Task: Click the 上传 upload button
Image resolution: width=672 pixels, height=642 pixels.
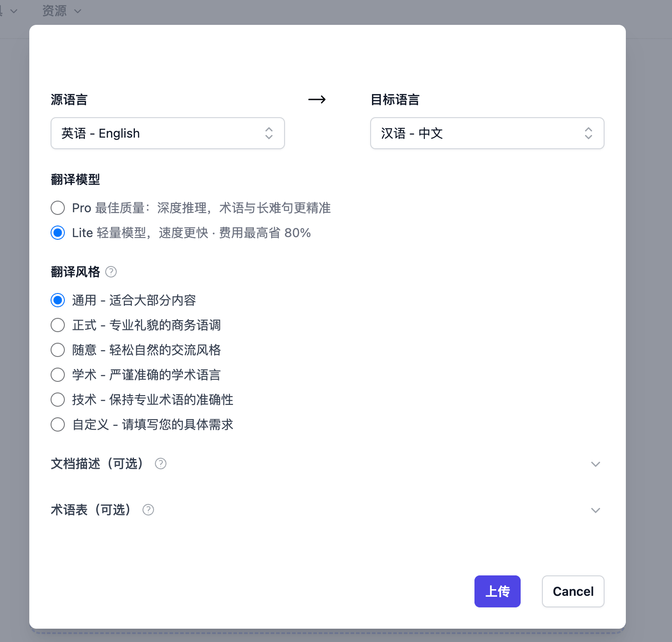Action: [498, 591]
